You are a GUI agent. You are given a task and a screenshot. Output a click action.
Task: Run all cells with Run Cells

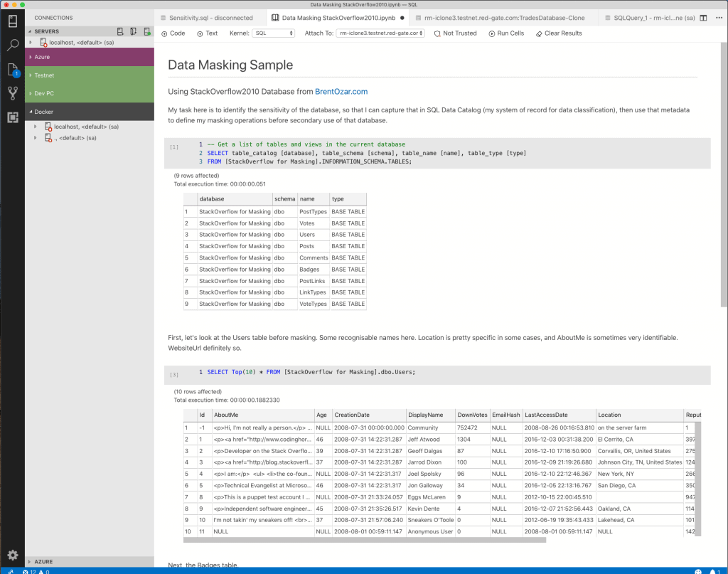tap(506, 33)
